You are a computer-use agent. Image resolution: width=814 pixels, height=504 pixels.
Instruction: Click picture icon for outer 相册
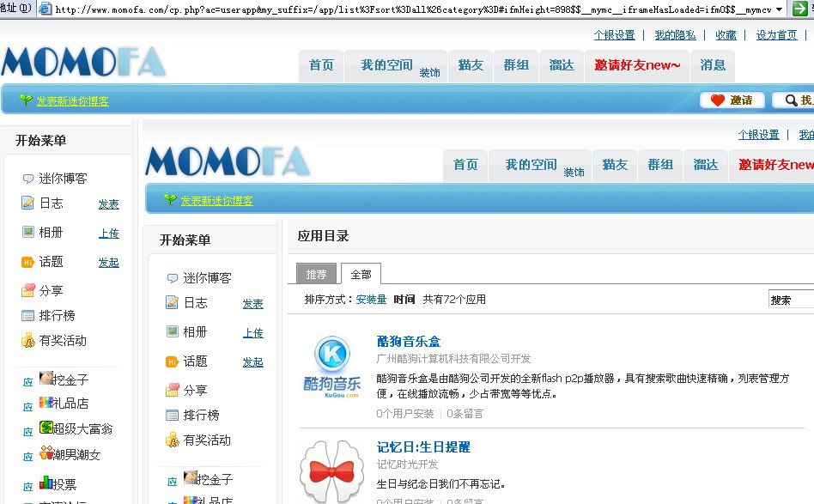[28, 232]
